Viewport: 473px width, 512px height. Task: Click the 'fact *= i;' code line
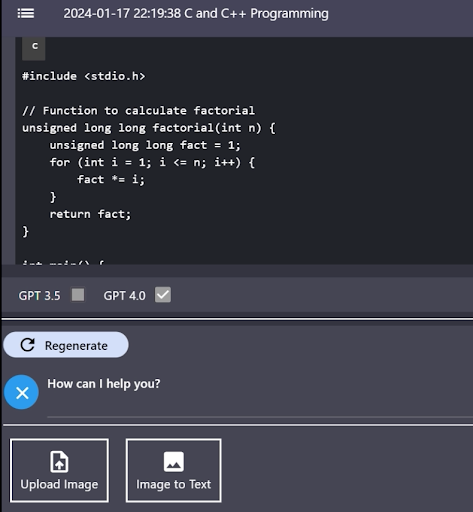pyautogui.click(x=111, y=180)
